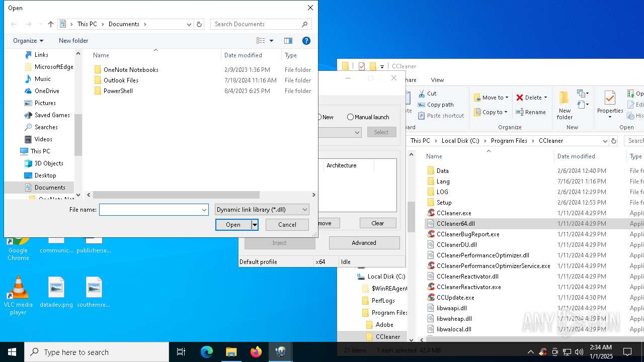Image resolution: width=644 pixels, height=362 pixels.
Task: Expand the Open button split arrow
Action: 255,225
